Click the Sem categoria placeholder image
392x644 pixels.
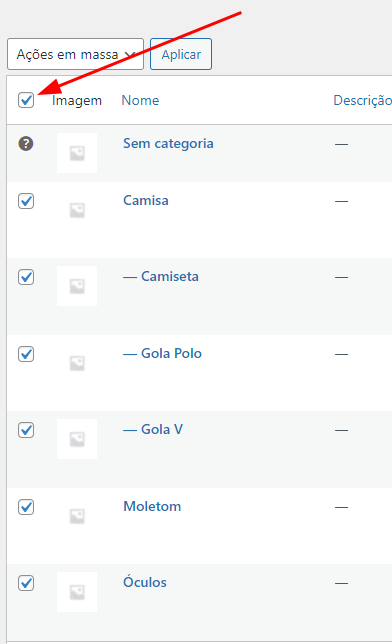[x=77, y=153]
